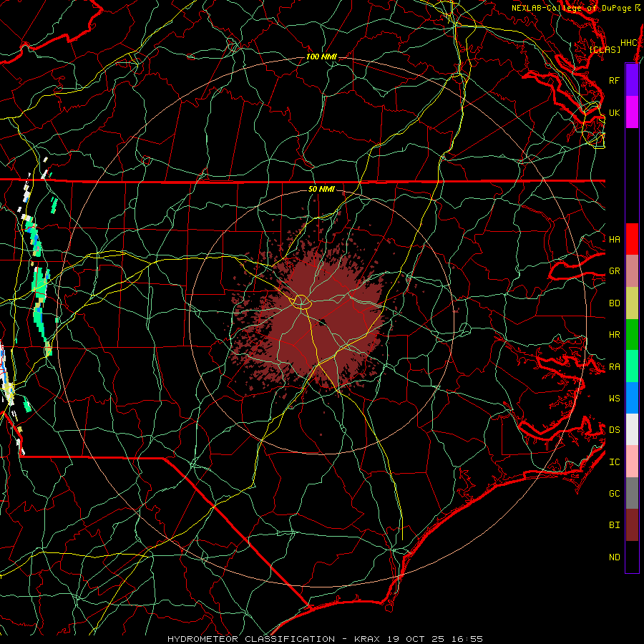Click the ND black legend swatch
Viewport: 644px width, 644px height.
632,557
